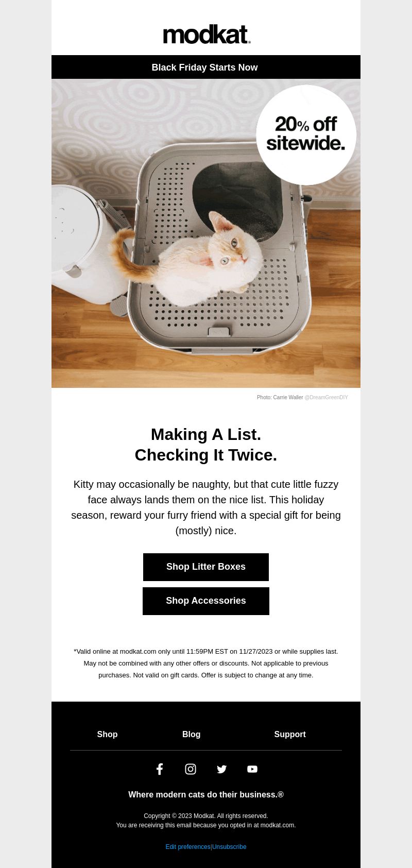Open the @DreamGreenDIY photo credit link
412x868 pixels.
[x=326, y=398]
